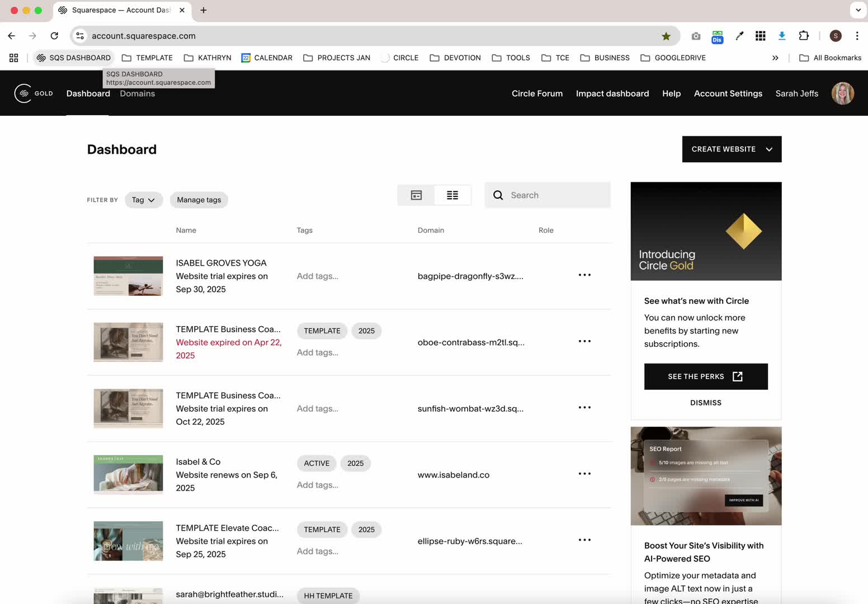Open the extensions puzzle menu
The width and height of the screenshot is (868, 604).
tap(804, 36)
